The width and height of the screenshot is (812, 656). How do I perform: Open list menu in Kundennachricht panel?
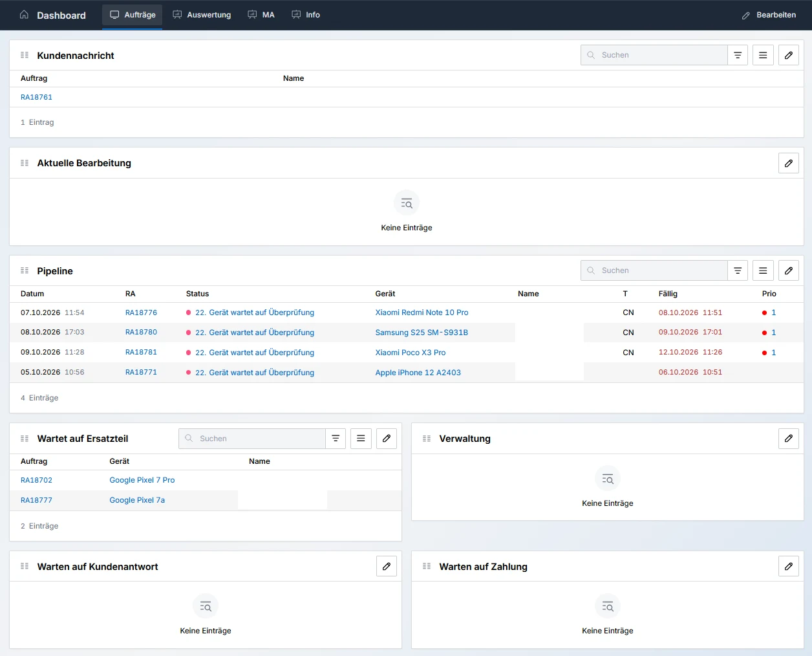[763, 55]
